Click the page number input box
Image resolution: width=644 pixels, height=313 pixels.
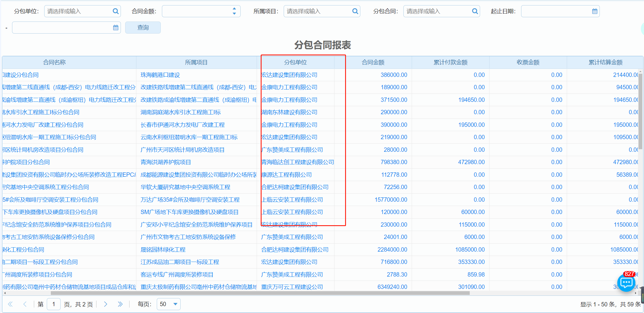pyautogui.click(x=53, y=304)
